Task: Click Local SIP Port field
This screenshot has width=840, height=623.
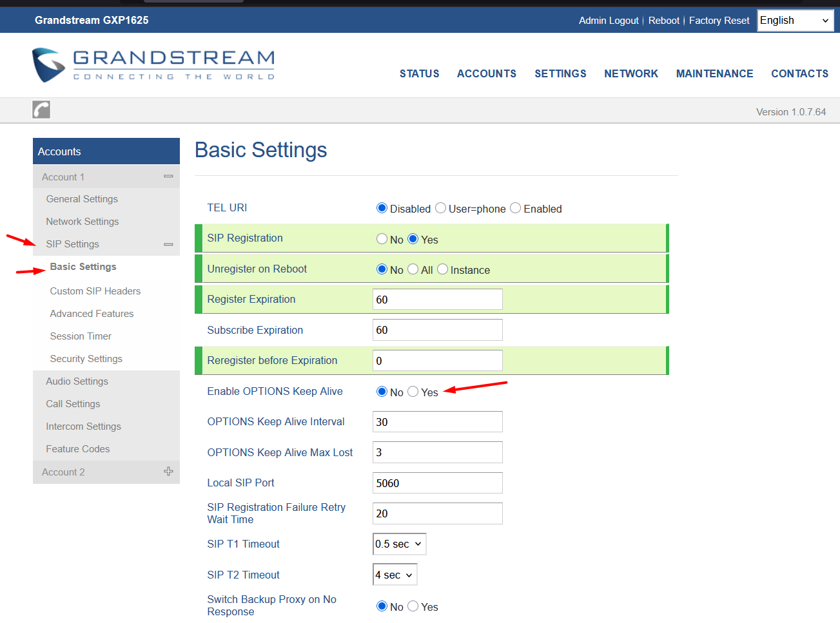Action: coord(438,483)
